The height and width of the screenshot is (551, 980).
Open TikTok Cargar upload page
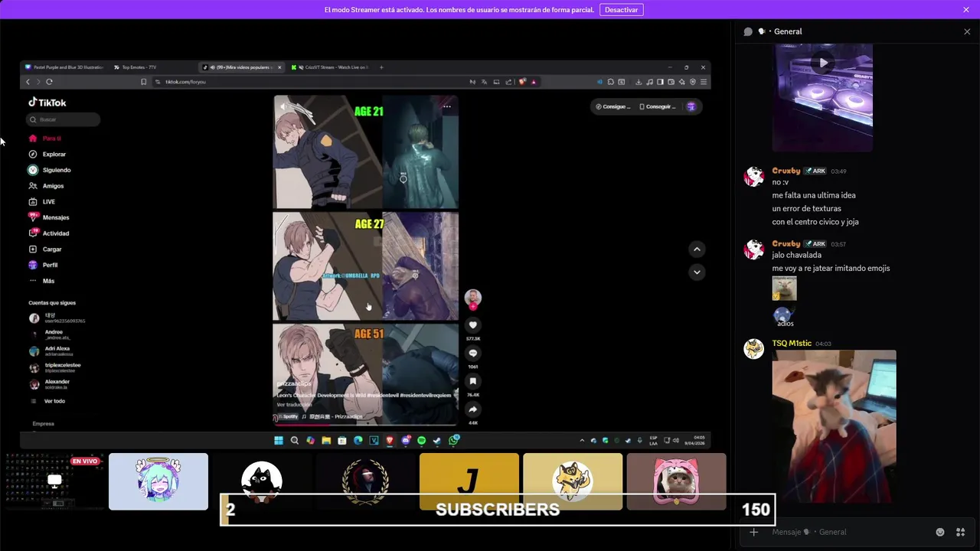45,249
